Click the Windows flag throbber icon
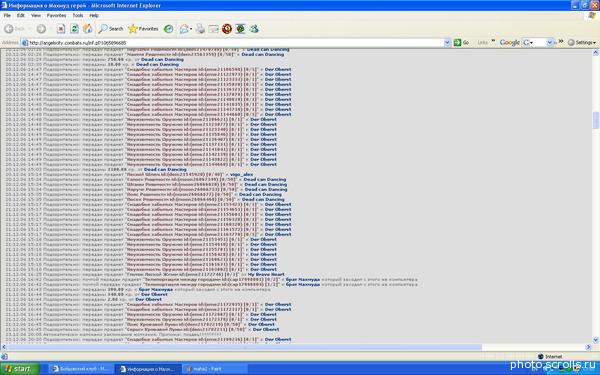 [x=592, y=16]
